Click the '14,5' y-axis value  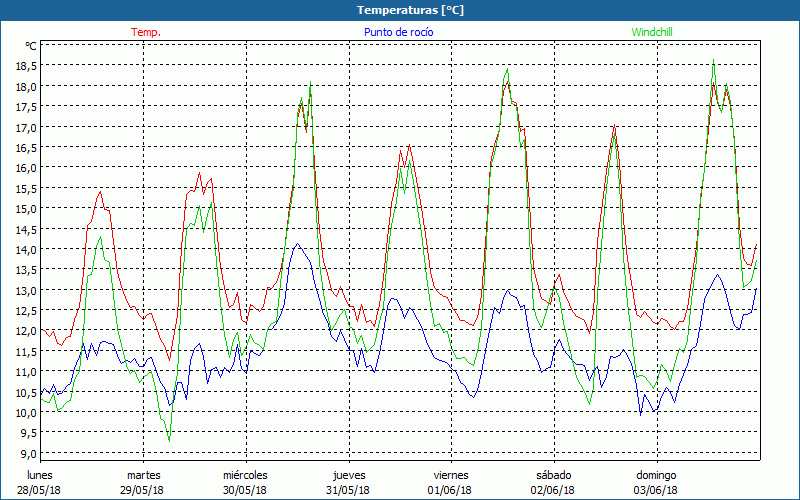click(x=26, y=229)
